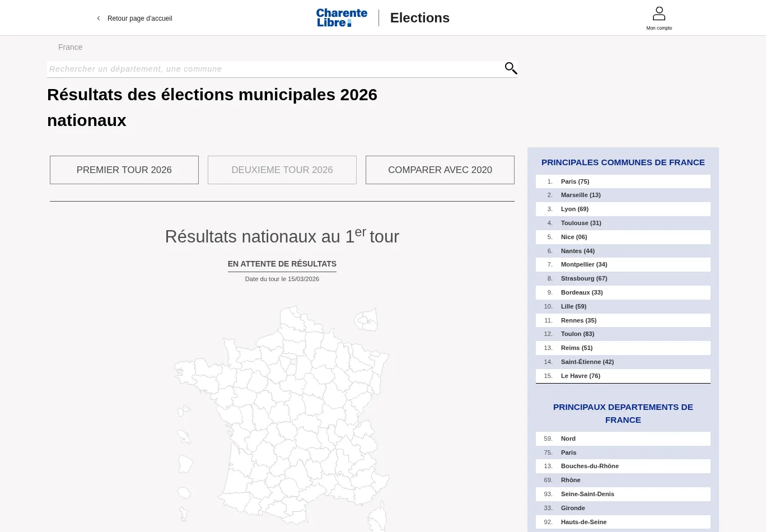Open Bordeaux (33) commune results
This screenshot has height=532, width=766.
click(x=582, y=292)
